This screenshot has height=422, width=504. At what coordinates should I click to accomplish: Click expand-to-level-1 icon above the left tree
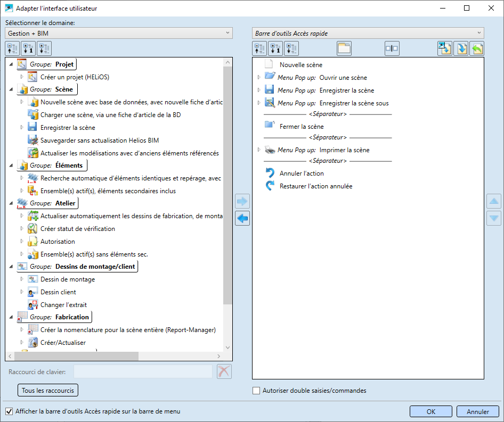[x=28, y=48]
